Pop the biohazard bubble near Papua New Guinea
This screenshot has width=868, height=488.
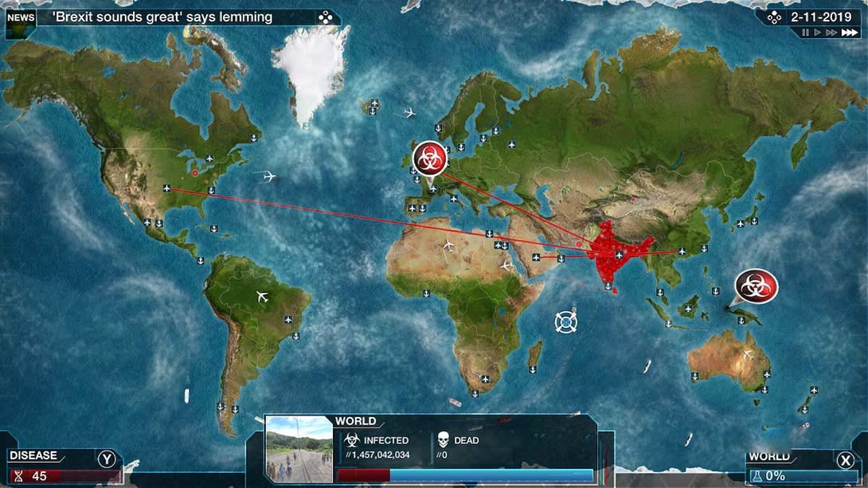click(x=756, y=286)
